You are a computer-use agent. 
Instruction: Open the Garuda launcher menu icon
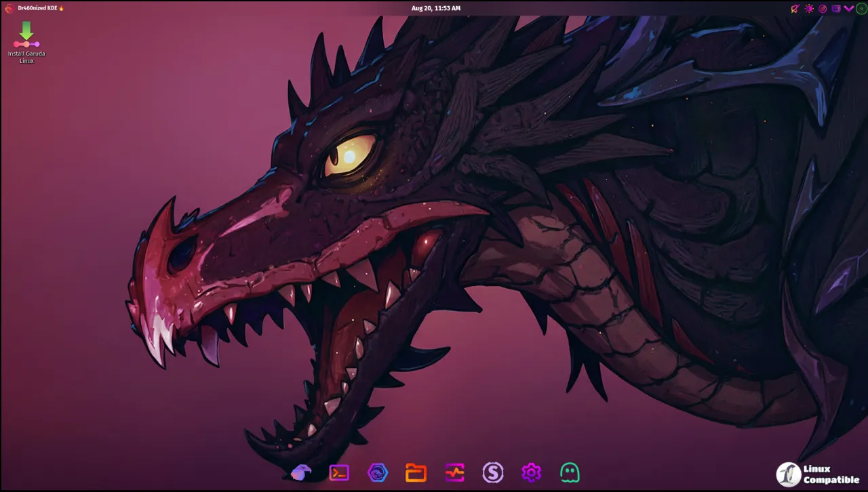coord(9,8)
